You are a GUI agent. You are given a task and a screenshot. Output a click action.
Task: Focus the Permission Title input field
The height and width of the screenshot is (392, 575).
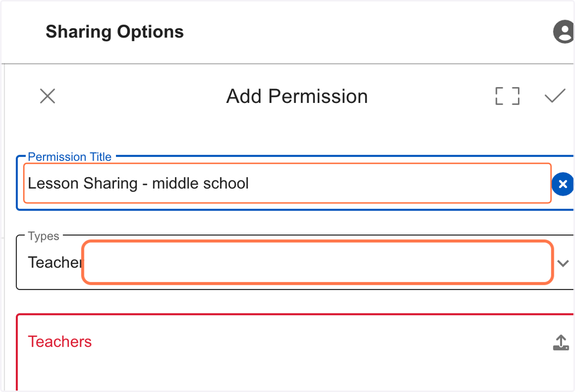pyautogui.click(x=287, y=183)
